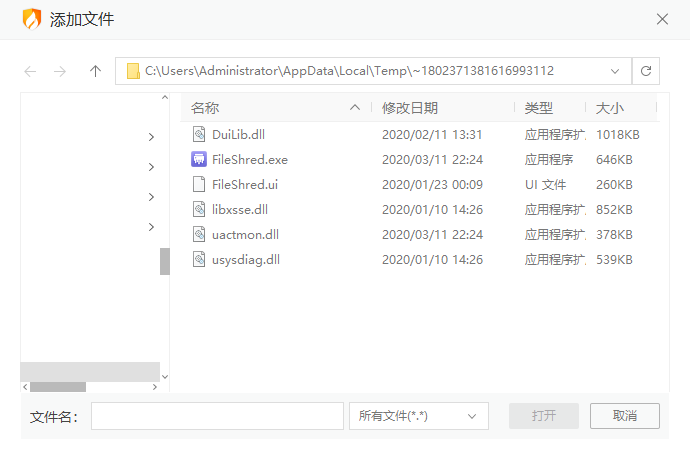690x460 pixels.
Task: Click the uactmon.dll file icon
Action: pyautogui.click(x=199, y=235)
